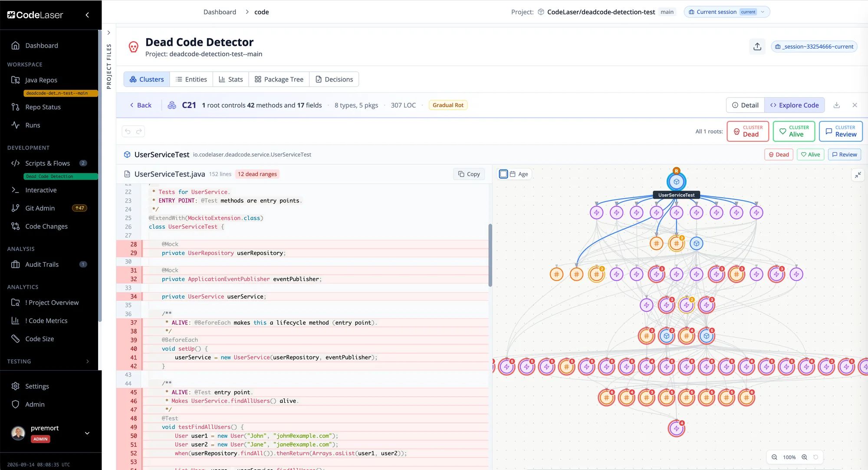Click the export icon beside the session badge
The height and width of the screenshot is (470, 868).
pos(757,46)
